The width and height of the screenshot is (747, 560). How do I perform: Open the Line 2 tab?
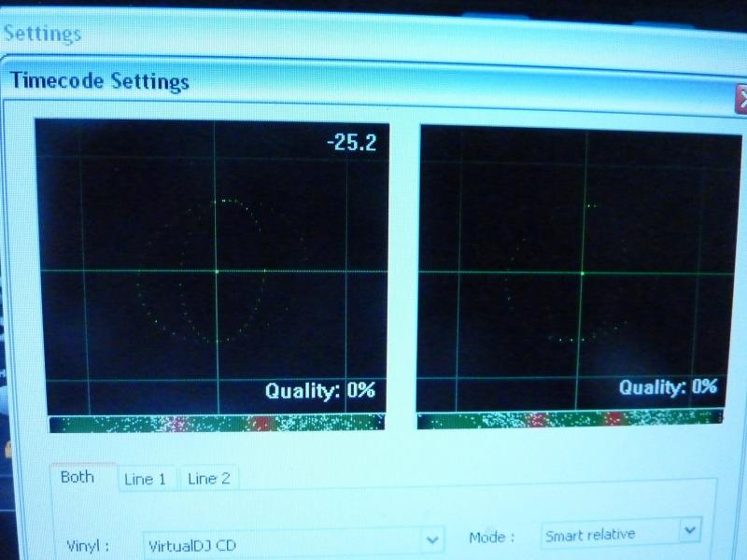click(x=208, y=478)
